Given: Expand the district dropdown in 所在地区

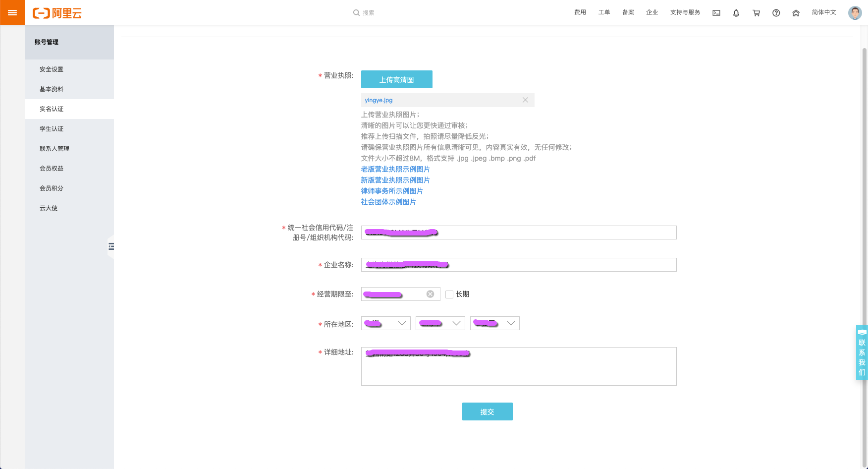Looking at the screenshot, I should 495,323.
